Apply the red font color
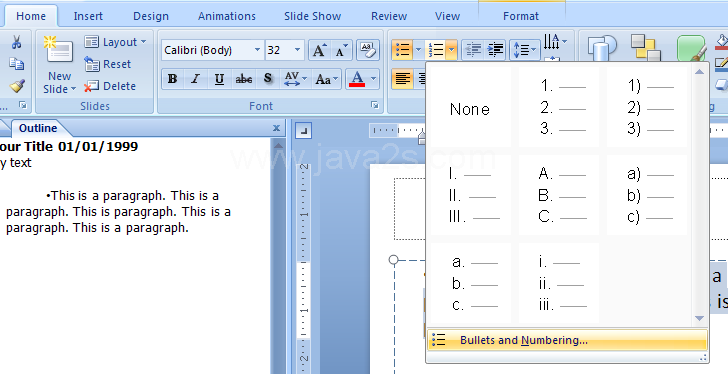728x374 pixels. pos(357,79)
